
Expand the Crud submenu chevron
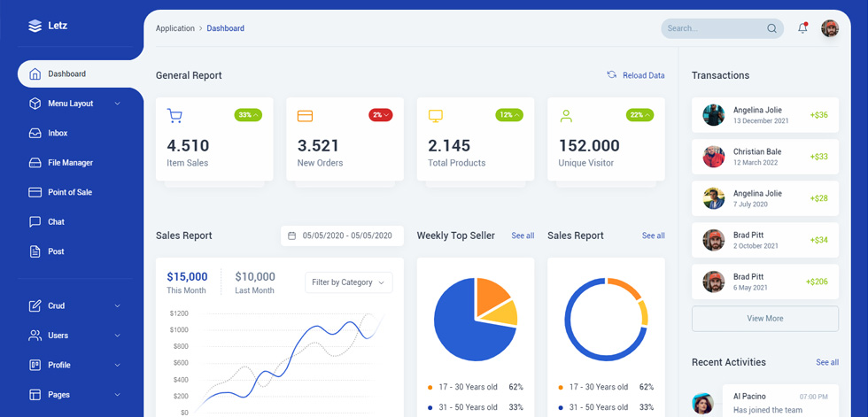pyautogui.click(x=117, y=305)
